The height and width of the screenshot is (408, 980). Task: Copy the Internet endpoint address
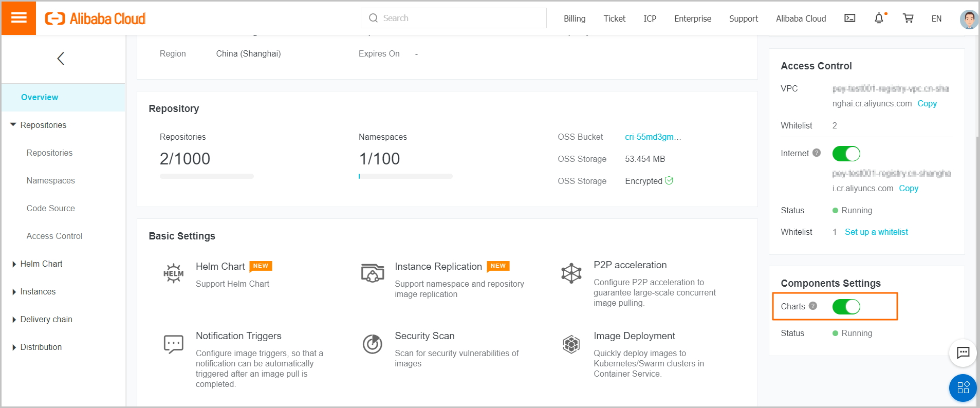[x=909, y=188]
